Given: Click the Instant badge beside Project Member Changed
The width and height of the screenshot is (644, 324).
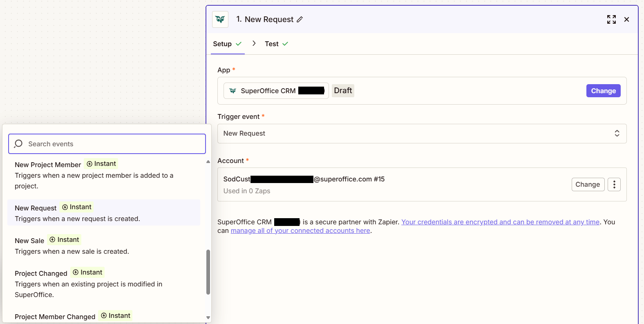Looking at the screenshot, I should point(116,315).
